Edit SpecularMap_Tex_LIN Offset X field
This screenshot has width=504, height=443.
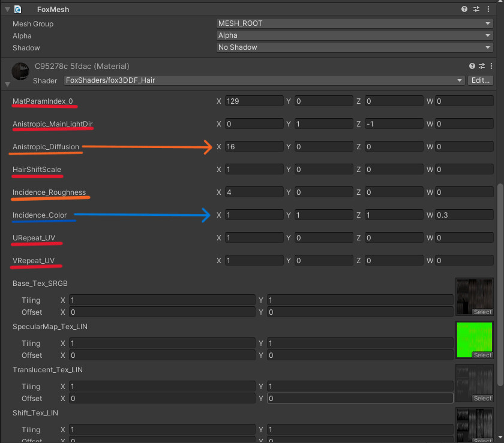[162, 355]
